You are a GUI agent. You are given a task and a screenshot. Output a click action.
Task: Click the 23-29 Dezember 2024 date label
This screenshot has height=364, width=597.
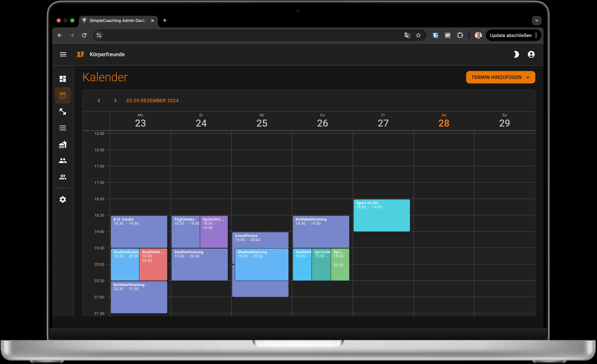click(152, 100)
